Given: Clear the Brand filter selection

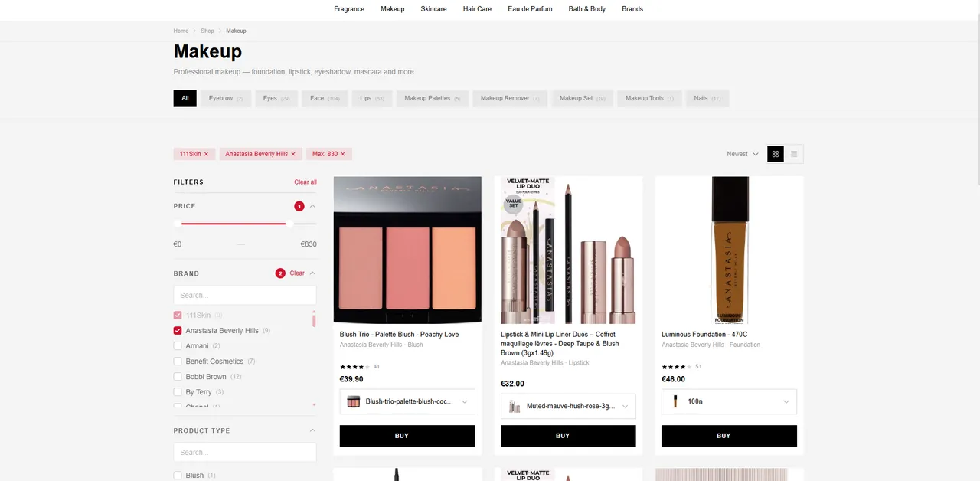Looking at the screenshot, I should tap(297, 273).
